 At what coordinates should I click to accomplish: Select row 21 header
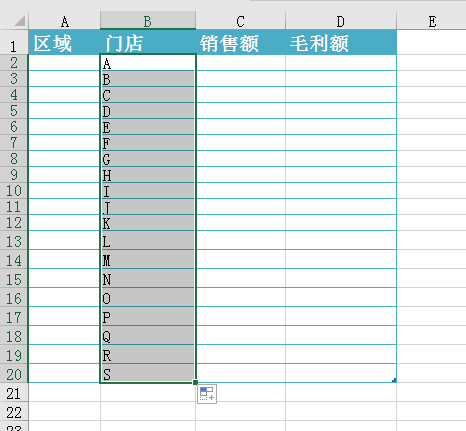tap(14, 392)
